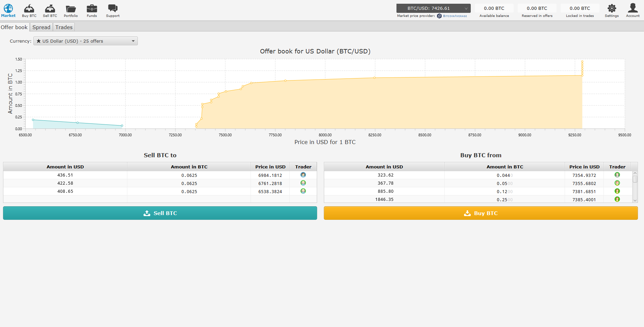
Task: Switch to the Trades tab
Action: tap(64, 27)
